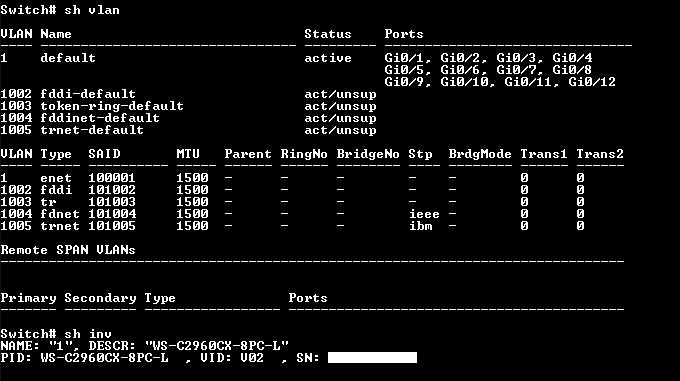Click the 'ieee' Stp value
This screenshot has width=680, height=381.
425,214
